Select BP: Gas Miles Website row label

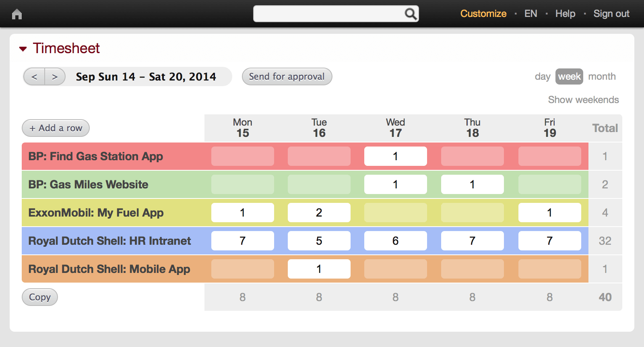click(x=88, y=184)
